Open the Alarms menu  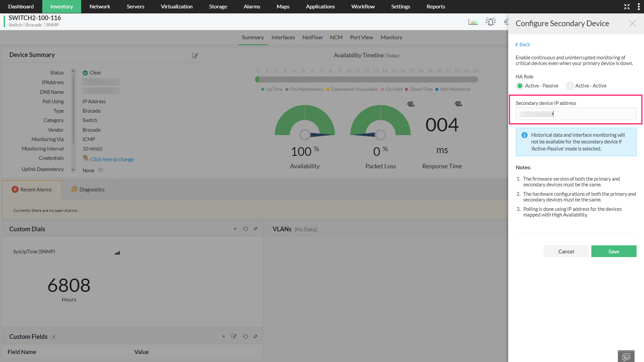coord(252,7)
